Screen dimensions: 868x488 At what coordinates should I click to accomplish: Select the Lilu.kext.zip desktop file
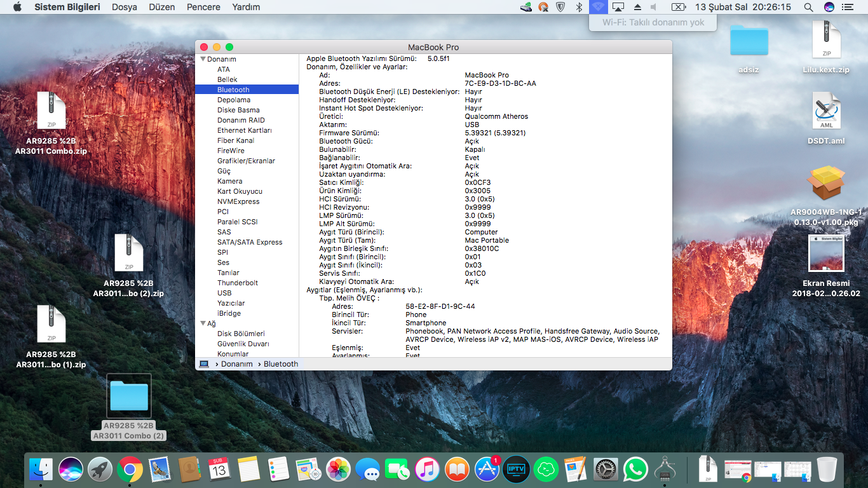click(826, 41)
